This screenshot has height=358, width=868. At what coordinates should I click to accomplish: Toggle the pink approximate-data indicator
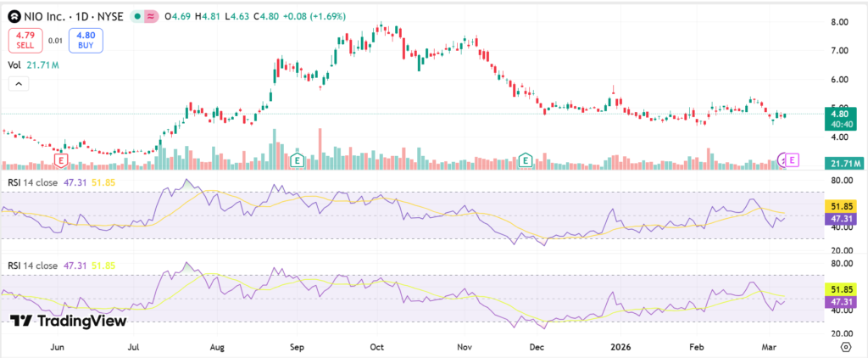click(151, 17)
